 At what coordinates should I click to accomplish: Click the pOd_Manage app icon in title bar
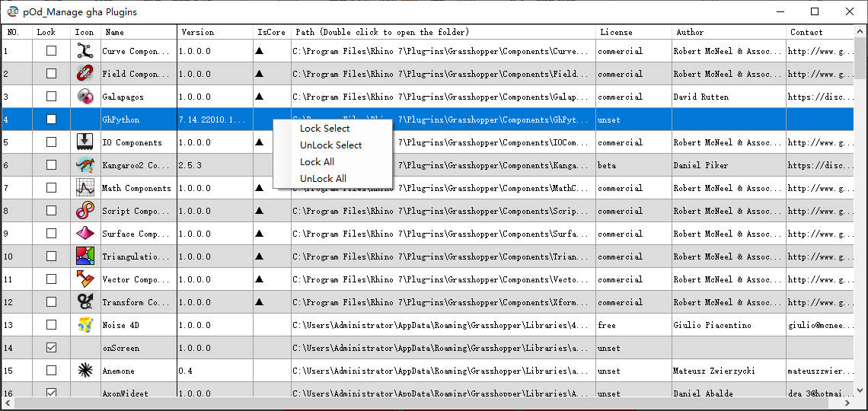(x=12, y=11)
